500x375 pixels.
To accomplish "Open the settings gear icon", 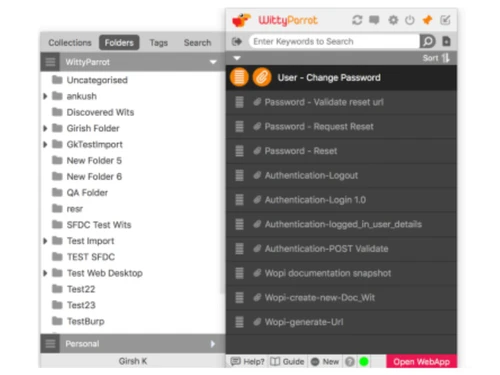I will (393, 20).
